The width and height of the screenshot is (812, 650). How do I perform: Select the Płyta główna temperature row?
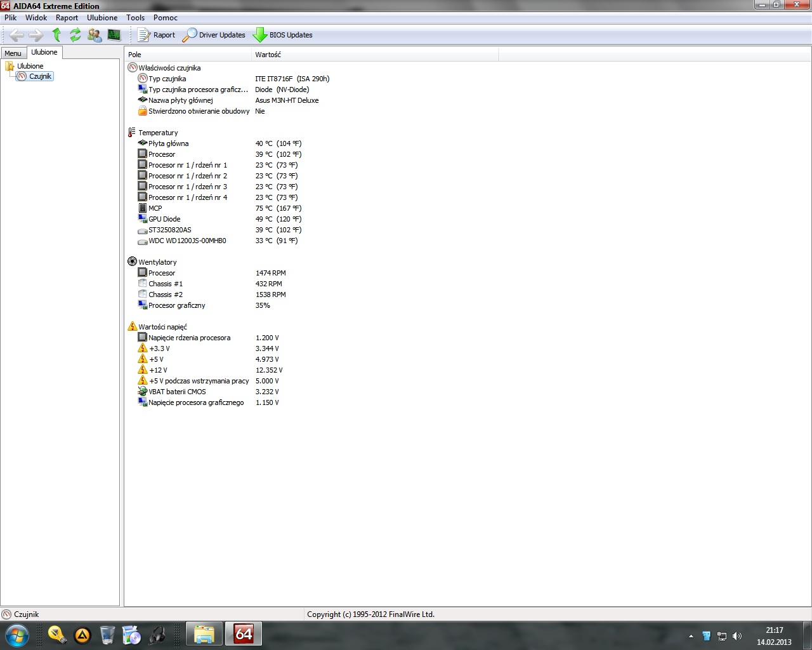click(x=219, y=143)
